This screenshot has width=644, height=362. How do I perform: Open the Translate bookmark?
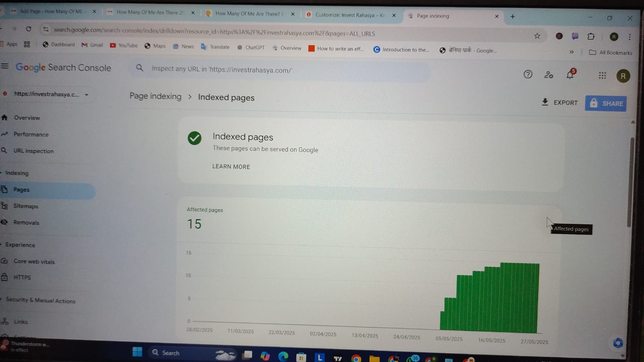215,47
